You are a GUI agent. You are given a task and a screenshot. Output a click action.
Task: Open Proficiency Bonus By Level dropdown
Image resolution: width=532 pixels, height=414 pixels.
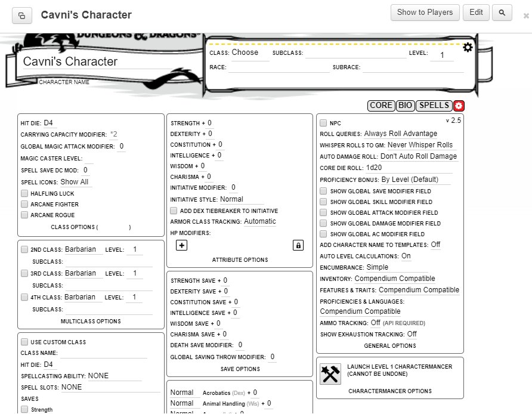[416, 180]
